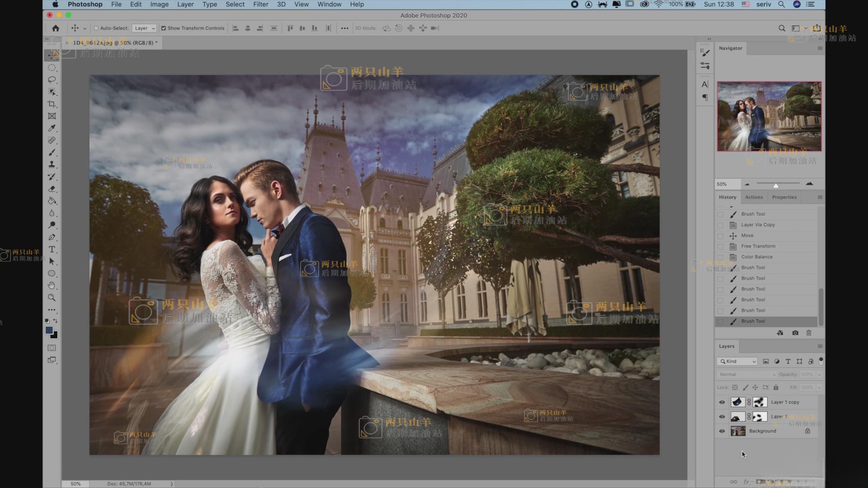Delete current history state with trash icon
Viewport: 868px width, 488px height.
[x=809, y=333]
